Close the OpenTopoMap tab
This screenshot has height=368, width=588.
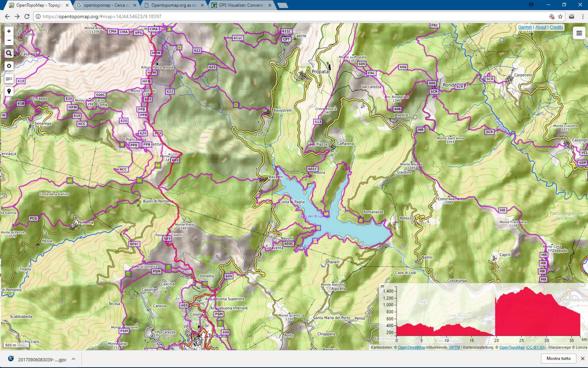coord(67,5)
